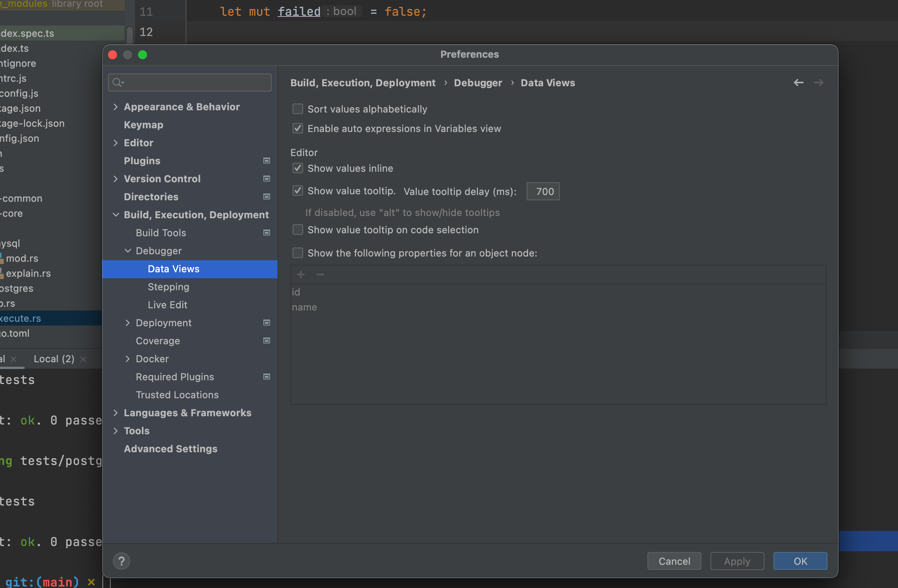The image size is (898, 588).
Task: Click the Data Views breadcrumb label
Action: (x=548, y=82)
